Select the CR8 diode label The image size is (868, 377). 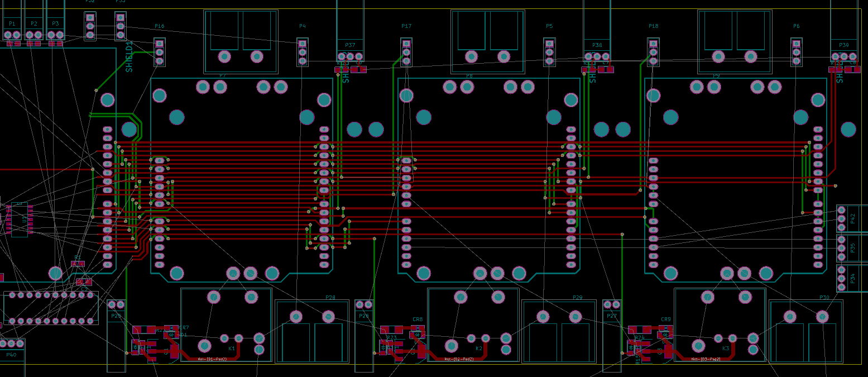pyautogui.click(x=418, y=319)
